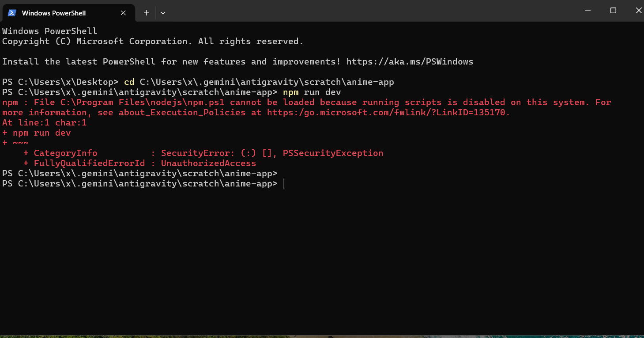
Task: Click the PSSecurityException error text
Action: [x=333, y=153]
